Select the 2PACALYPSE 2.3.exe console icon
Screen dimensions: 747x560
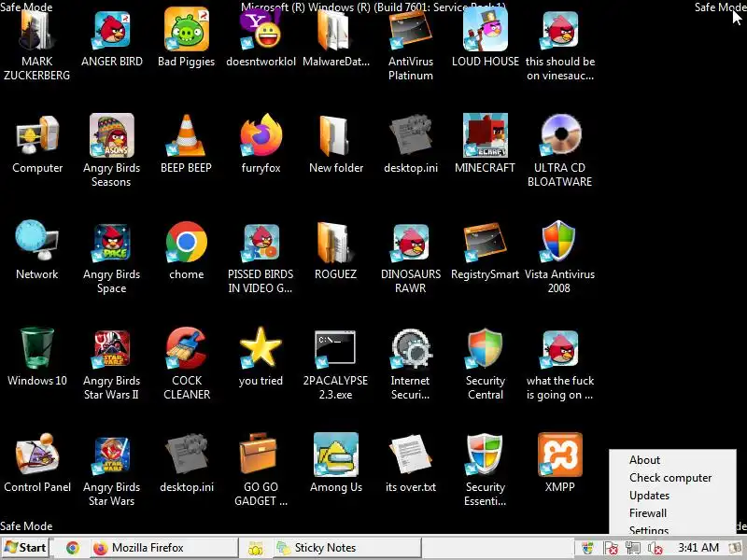tap(335, 349)
